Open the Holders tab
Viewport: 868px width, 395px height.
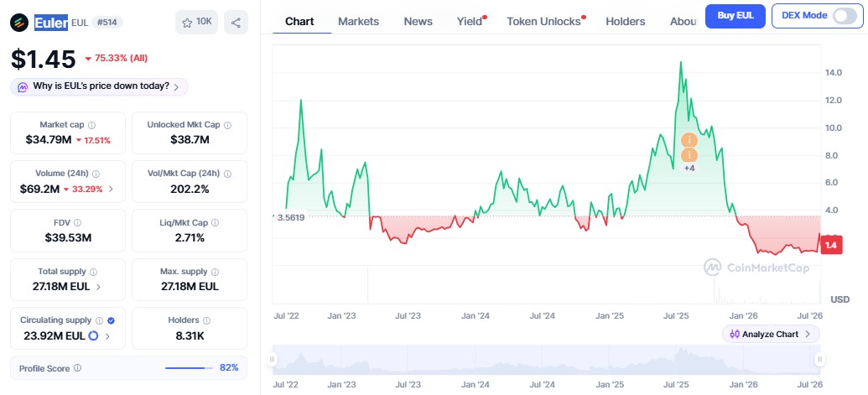626,22
